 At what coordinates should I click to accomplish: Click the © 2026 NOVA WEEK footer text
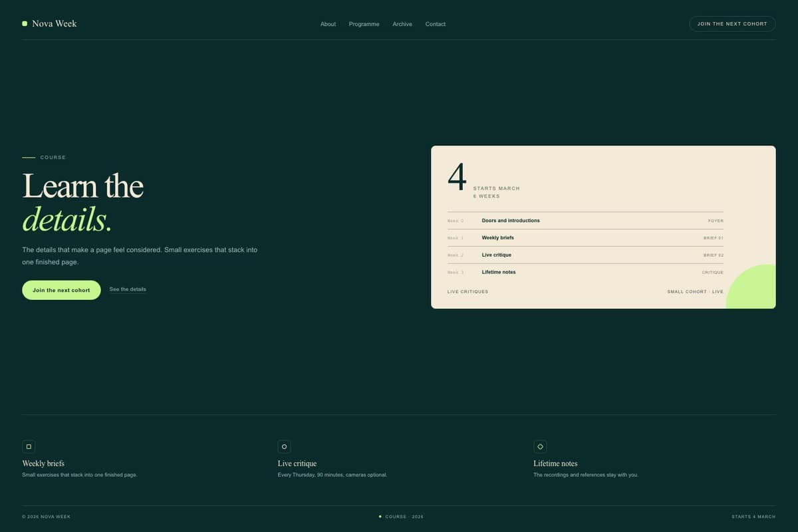click(46, 517)
